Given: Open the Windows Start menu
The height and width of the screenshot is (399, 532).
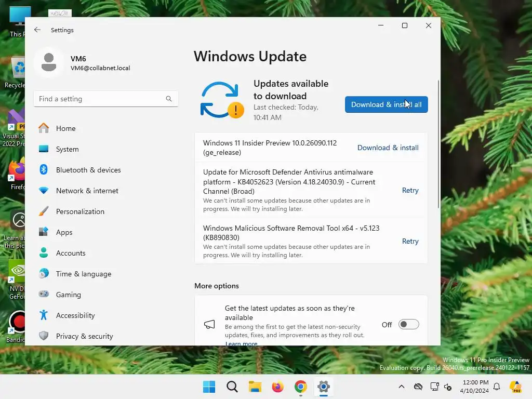Looking at the screenshot, I should pos(209,387).
